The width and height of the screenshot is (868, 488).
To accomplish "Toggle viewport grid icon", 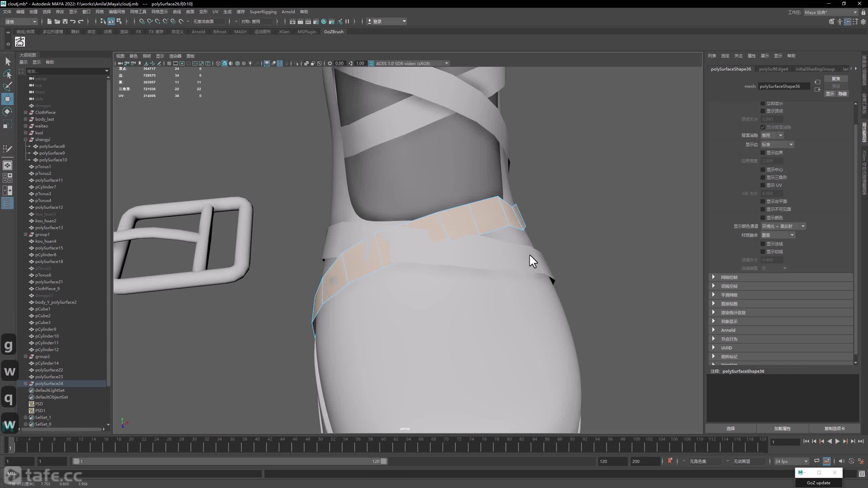I will click(169, 63).
